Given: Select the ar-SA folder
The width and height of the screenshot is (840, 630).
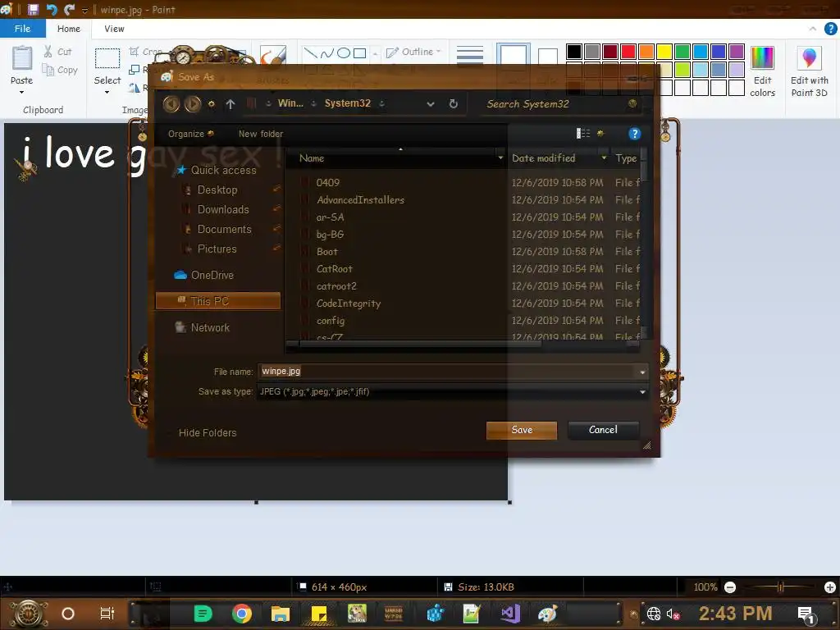Looking at the screenshot, I should coord(330,217).
